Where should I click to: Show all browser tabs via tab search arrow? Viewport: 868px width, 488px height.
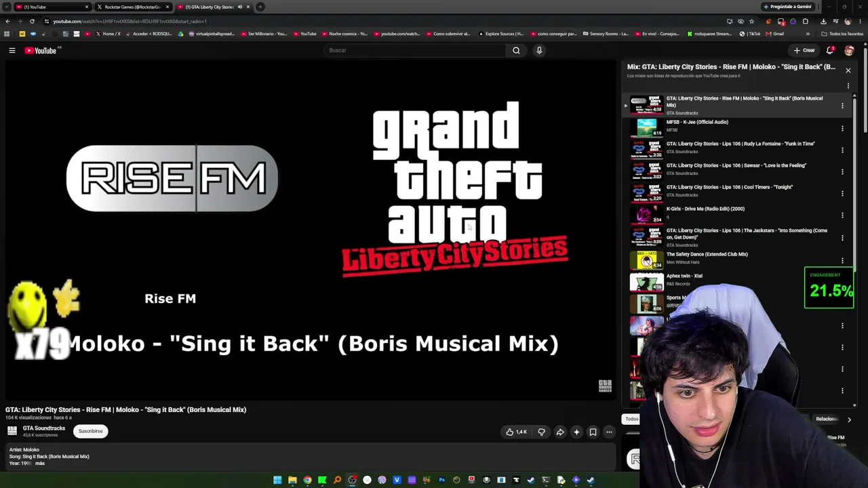click(6, 7)
